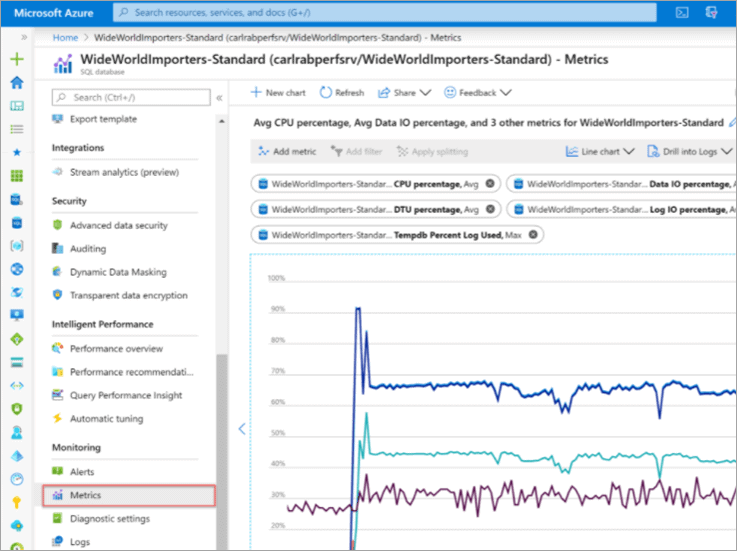The width and height of the screenshot is (737, 551).
Task: Click the New chart button
Action: click(x=278, y=93)
